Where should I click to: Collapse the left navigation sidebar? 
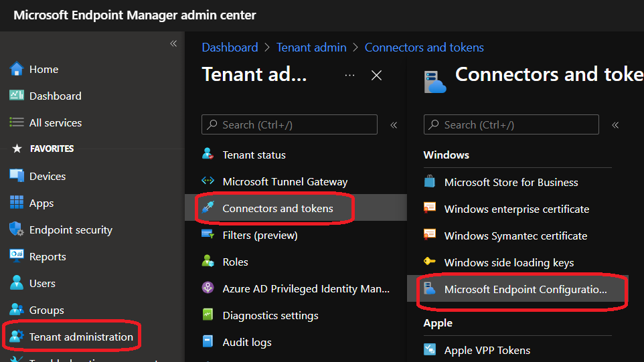[173, 43]
